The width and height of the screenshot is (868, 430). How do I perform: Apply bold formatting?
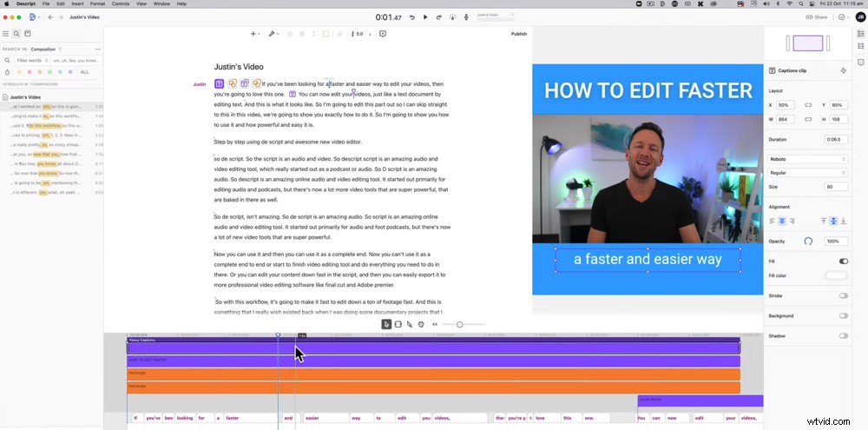click(x=302, y=34)
